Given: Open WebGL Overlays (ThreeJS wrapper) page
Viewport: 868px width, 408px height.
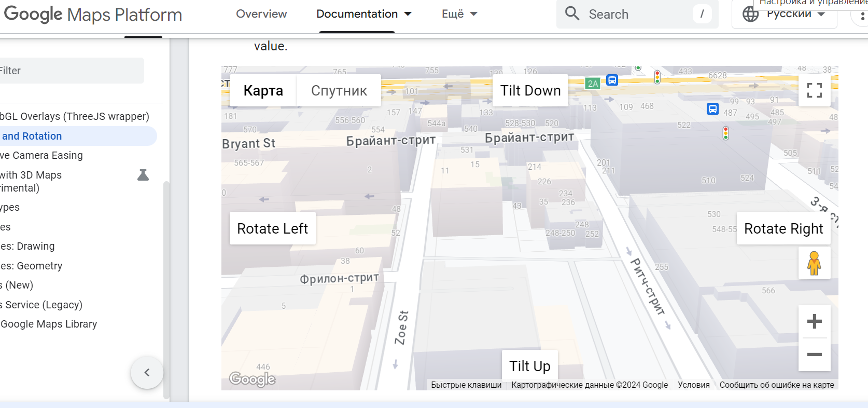Looking at the screenshot, I should (x=75, y=116).
